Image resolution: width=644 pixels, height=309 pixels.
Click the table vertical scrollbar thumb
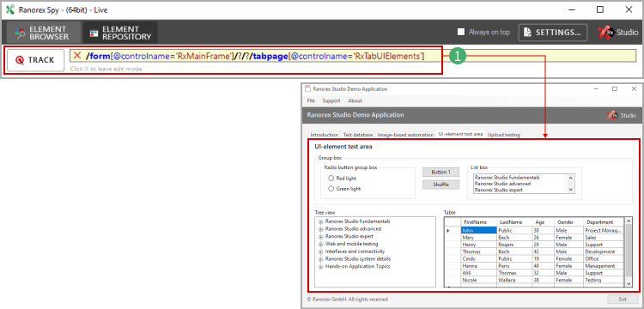tap(629, 251)
